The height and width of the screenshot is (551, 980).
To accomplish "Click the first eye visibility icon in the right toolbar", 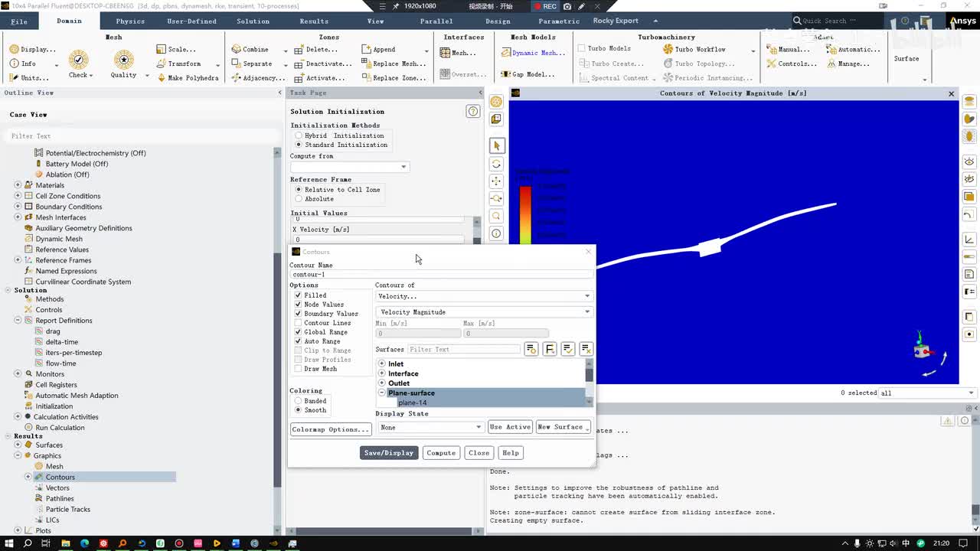I will pos(969,161).
